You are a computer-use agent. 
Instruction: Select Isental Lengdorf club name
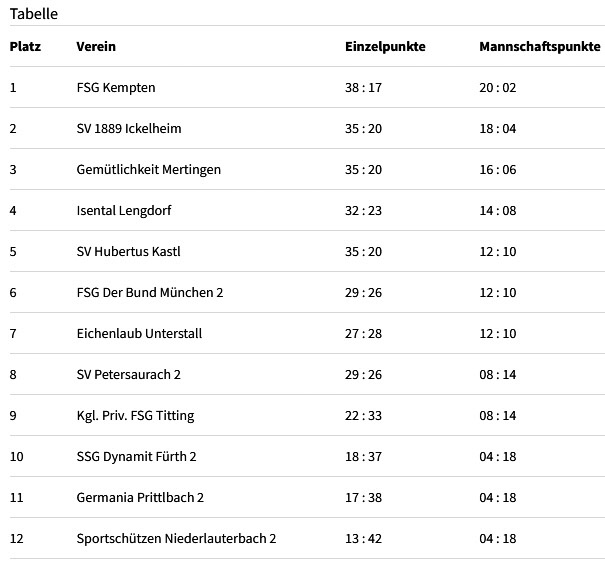click(x=124, y=211)
